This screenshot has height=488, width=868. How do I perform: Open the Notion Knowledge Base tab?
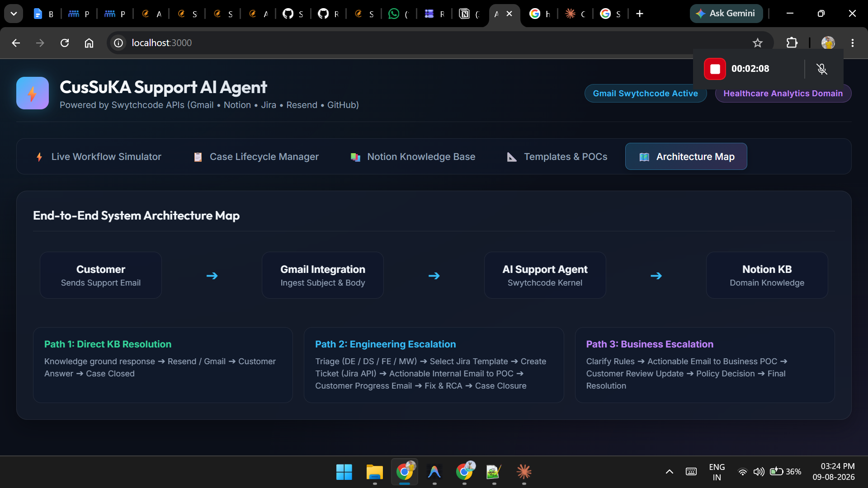pyautogui.click(x=413, y=156)
